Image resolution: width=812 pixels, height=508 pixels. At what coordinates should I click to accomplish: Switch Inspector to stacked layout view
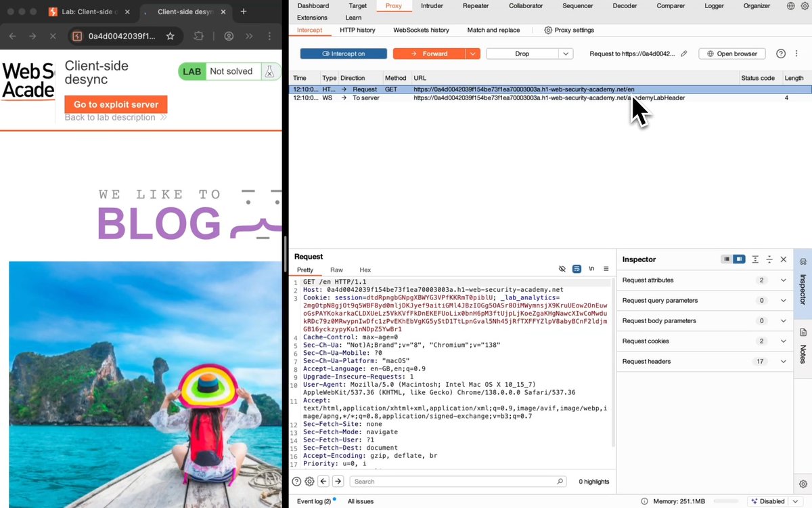click(727, 259)
